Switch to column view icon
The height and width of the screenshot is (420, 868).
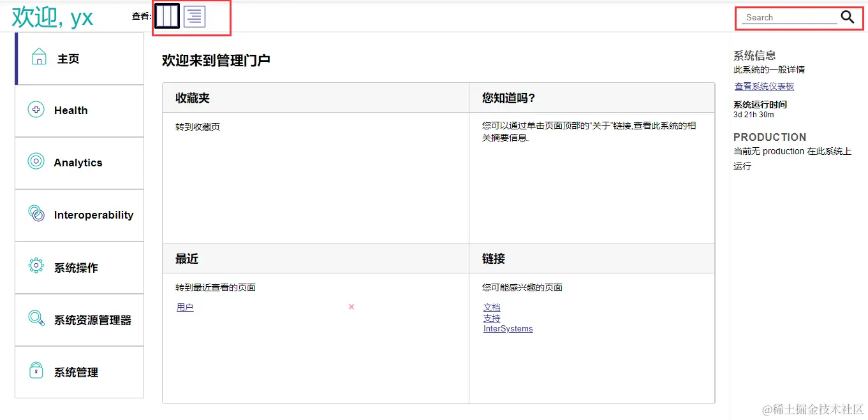[167, 16]
